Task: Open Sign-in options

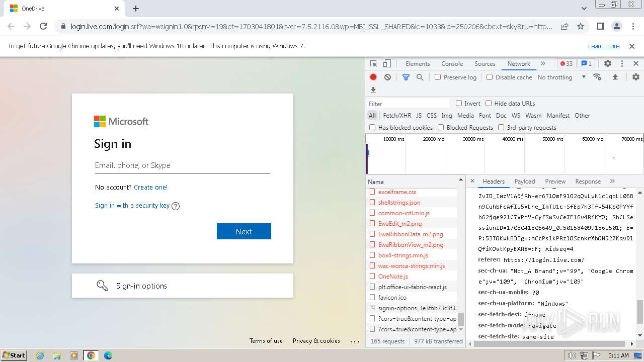Action: [183, 286]
